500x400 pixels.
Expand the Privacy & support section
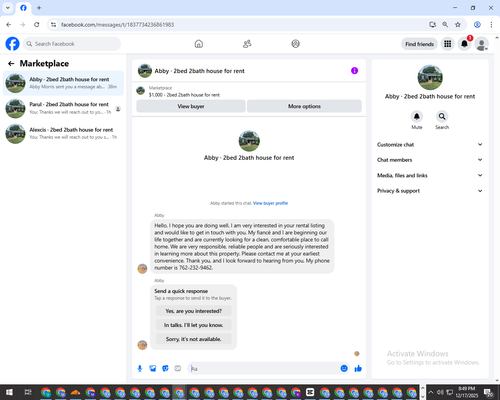pos(430,191)
